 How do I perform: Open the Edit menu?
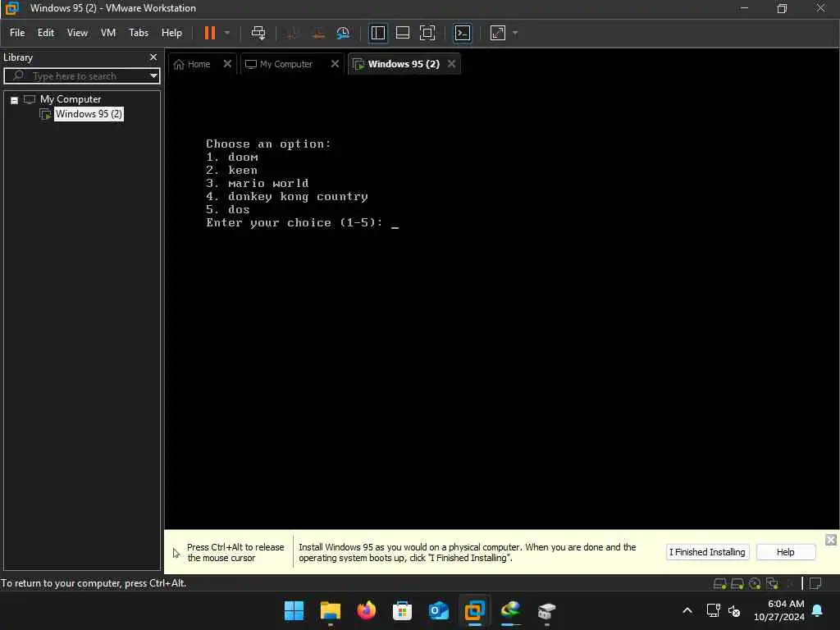tap(46, 33)
